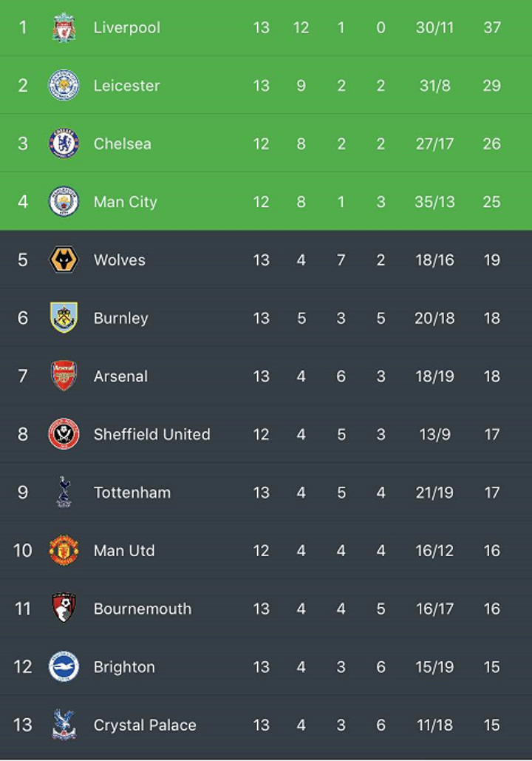Click the Burnley club crest
Image resolution: width=532 pixels, height=761 pixels.
pos(64,318)
